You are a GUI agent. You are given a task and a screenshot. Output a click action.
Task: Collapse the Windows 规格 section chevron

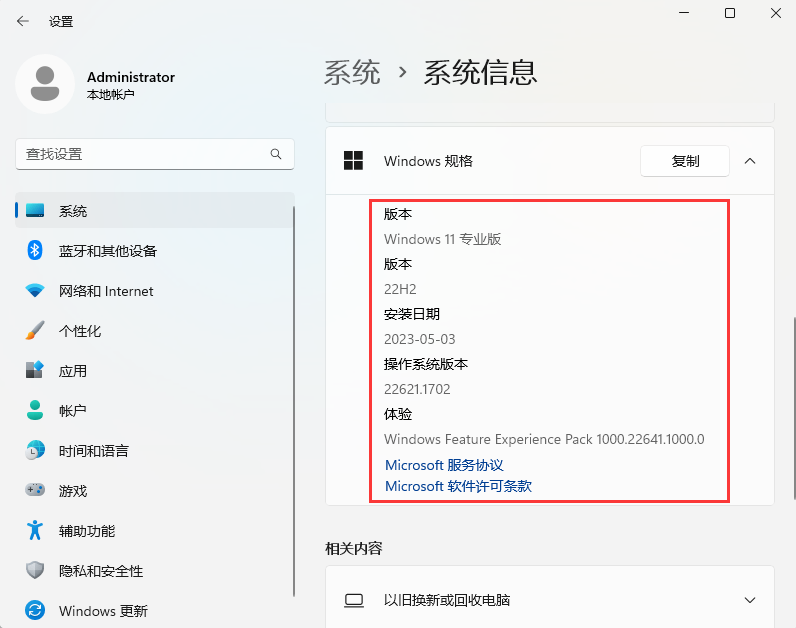pos(750,161)
